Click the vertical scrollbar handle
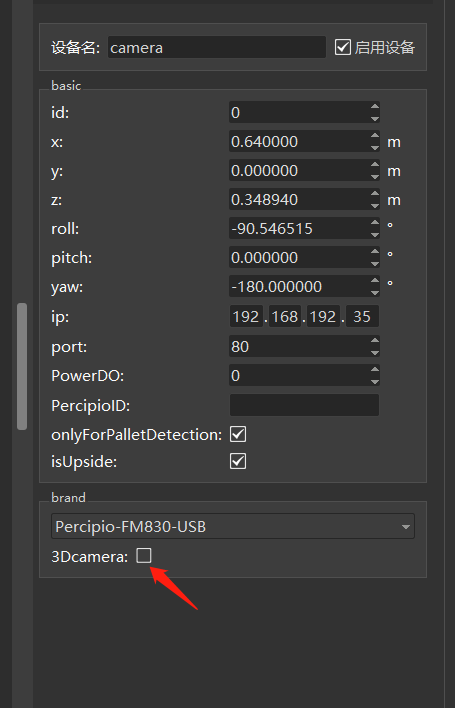The width and height of the screenshot is (455, 708). pos(22,366)
